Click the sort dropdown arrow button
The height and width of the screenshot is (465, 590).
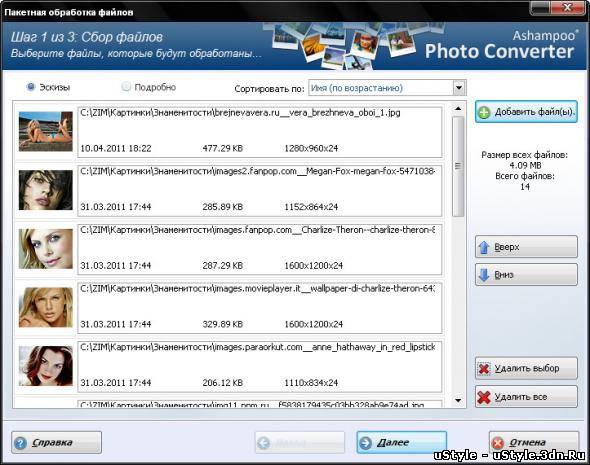tap(459, 88)
